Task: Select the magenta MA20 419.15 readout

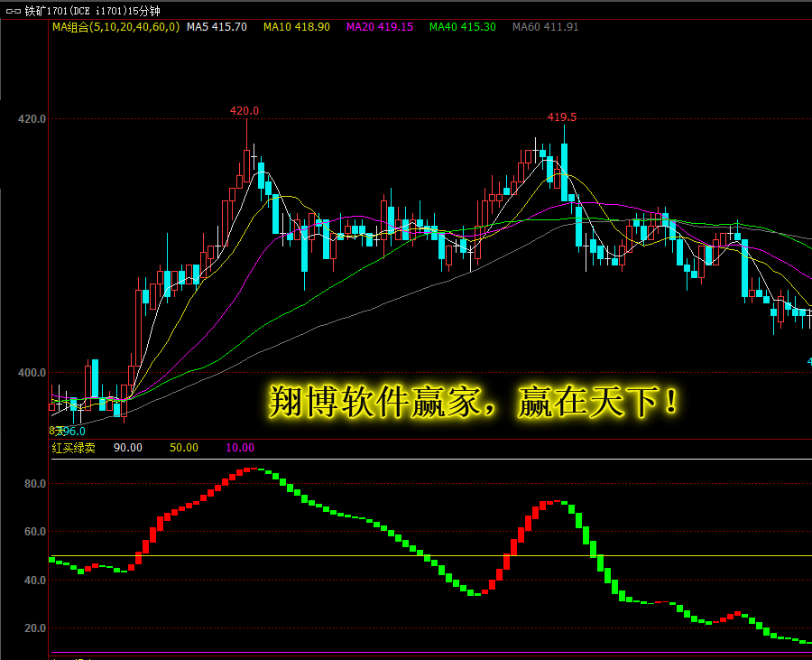Action: [380, 27]
